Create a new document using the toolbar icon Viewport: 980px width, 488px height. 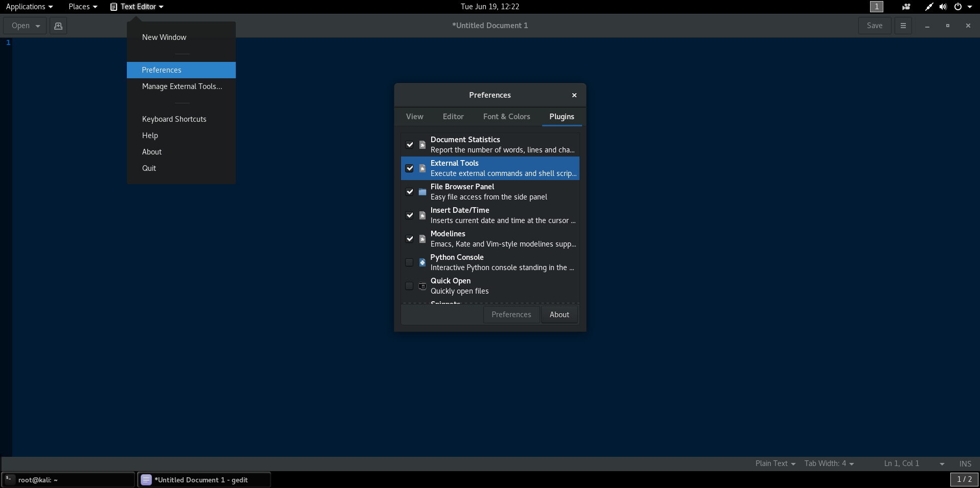coord(58,26)
